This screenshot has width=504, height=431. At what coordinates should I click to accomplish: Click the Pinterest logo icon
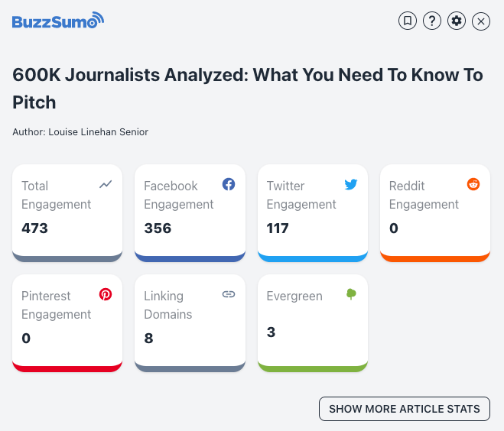point(106,294)
